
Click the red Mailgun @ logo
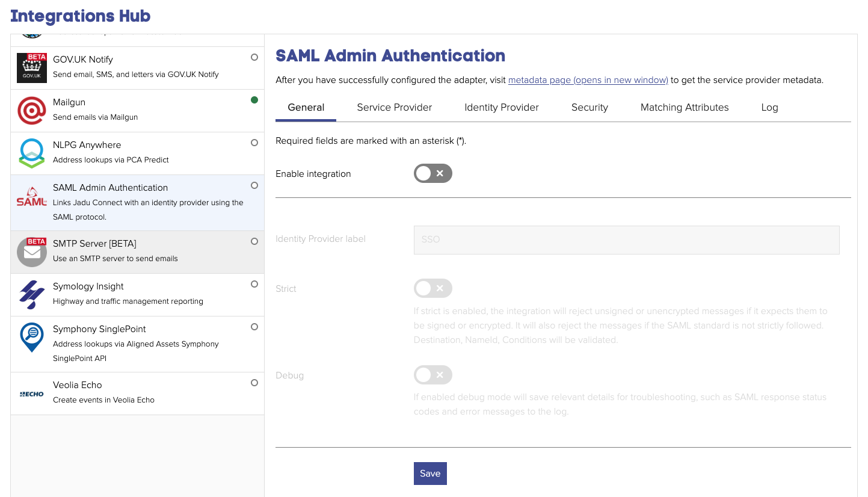point(32,111)
